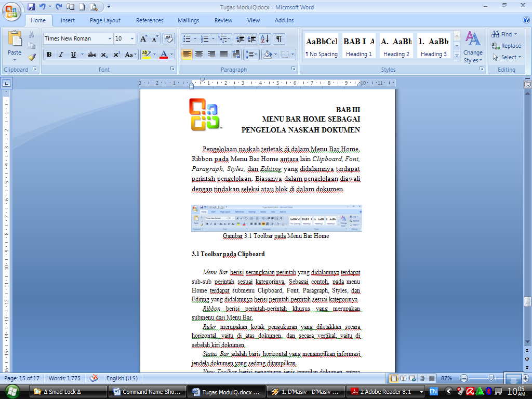
Task: Switch to the References tab
Action: [150, 20]
